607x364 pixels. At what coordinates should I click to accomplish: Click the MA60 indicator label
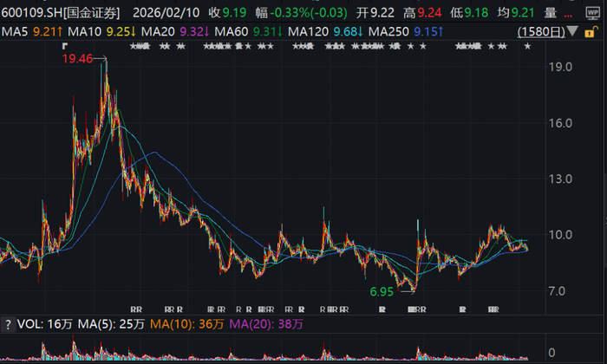click(x=232, y=32)
